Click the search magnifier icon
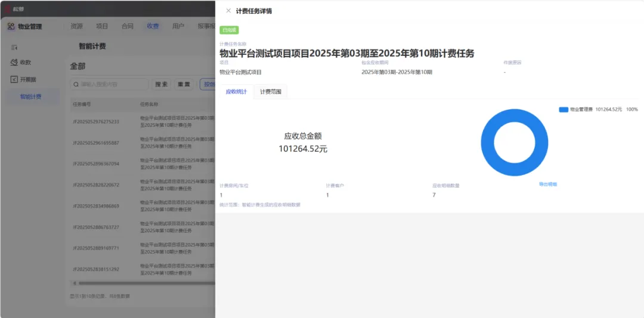644x318 pixels. [x=76, y=85]
